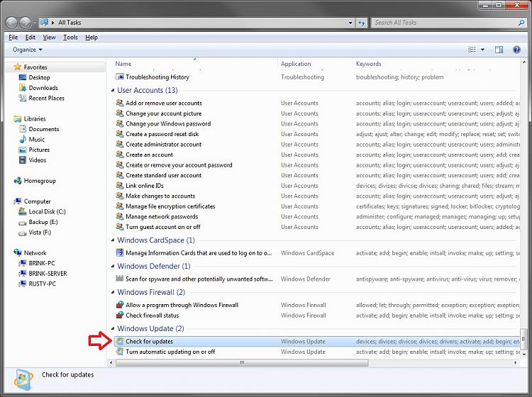Select 'Manage file encryption certificates' task
Image resolution: width=532 pixels, height=397 pixels.
(x=170, y=206)
